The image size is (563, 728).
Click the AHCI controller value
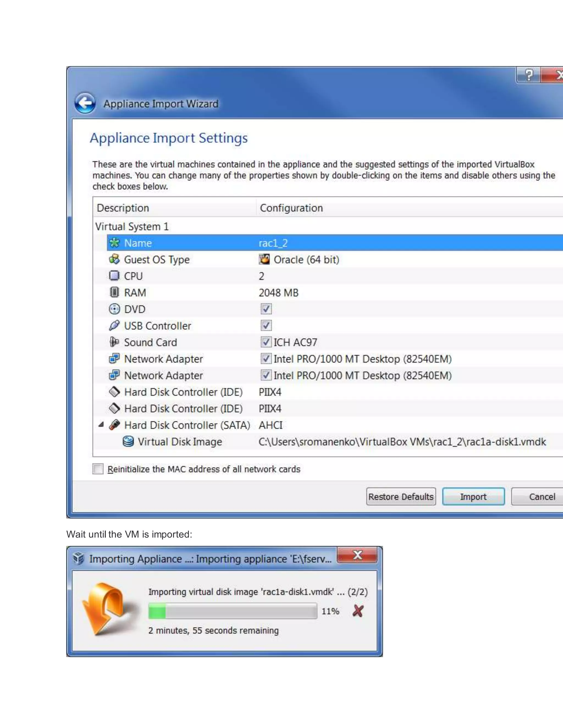(x=271, y=425)
